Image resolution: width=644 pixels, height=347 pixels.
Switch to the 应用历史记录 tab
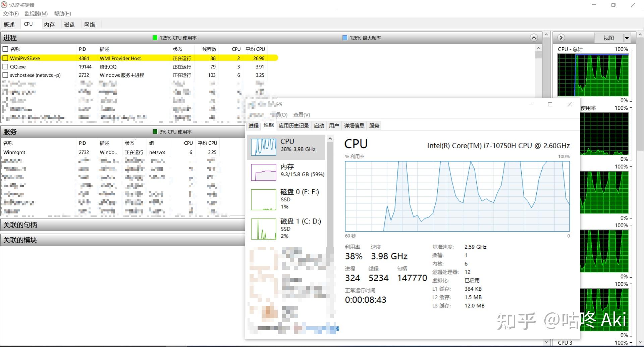(x=293, y=125)
